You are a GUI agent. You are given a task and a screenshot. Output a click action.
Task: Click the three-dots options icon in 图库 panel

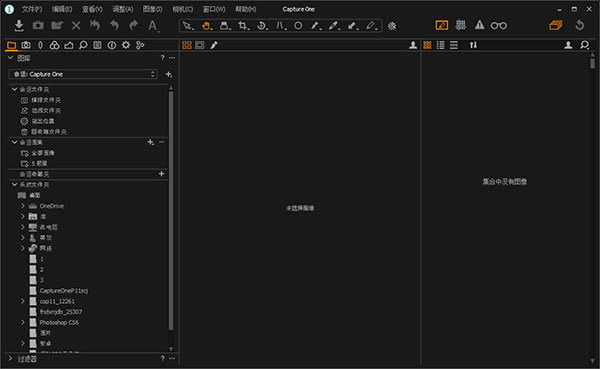(172, 58)
